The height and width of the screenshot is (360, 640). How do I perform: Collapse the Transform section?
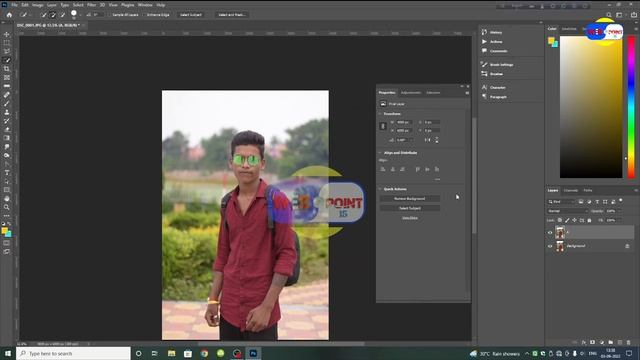380,114
